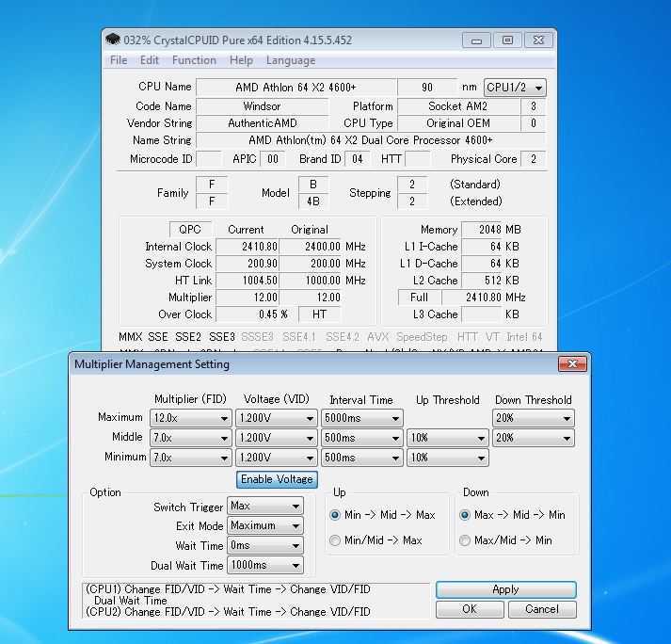Open Maximum Interval Time 5000ms dropdown
The image size is (671, 644).
pos(362,418)
